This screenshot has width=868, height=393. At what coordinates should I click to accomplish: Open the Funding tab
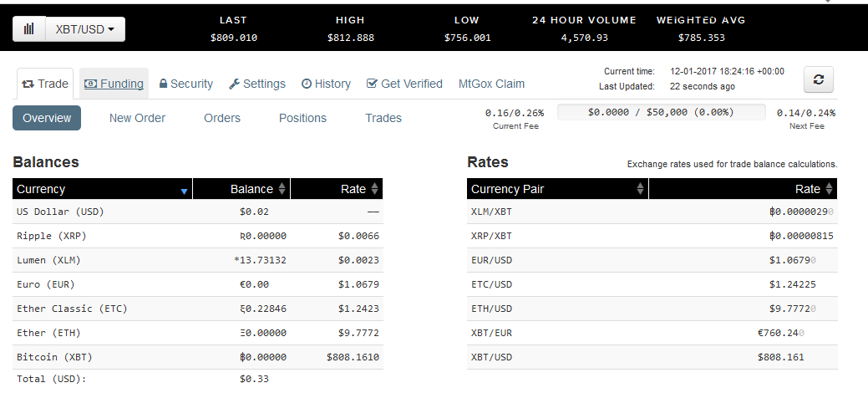pyautogui.click(x=114, y=84)
